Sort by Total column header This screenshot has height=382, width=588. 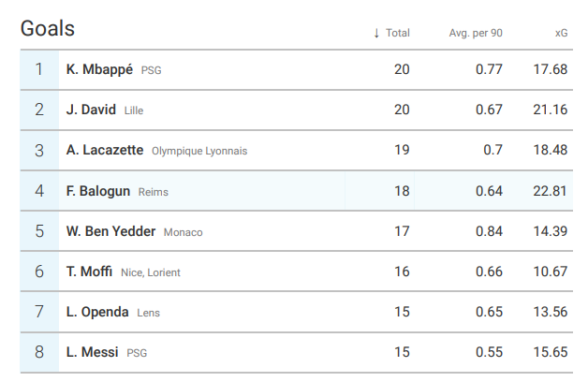398,33
